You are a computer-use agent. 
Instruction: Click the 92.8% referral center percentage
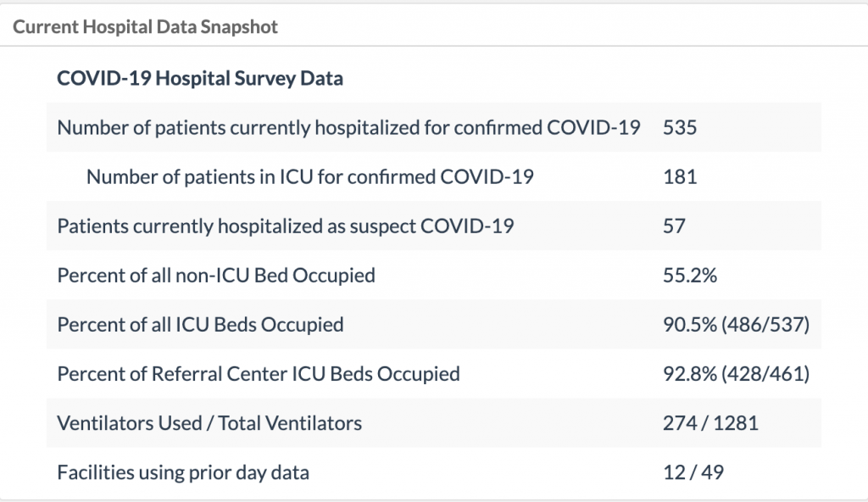[690, 374]
